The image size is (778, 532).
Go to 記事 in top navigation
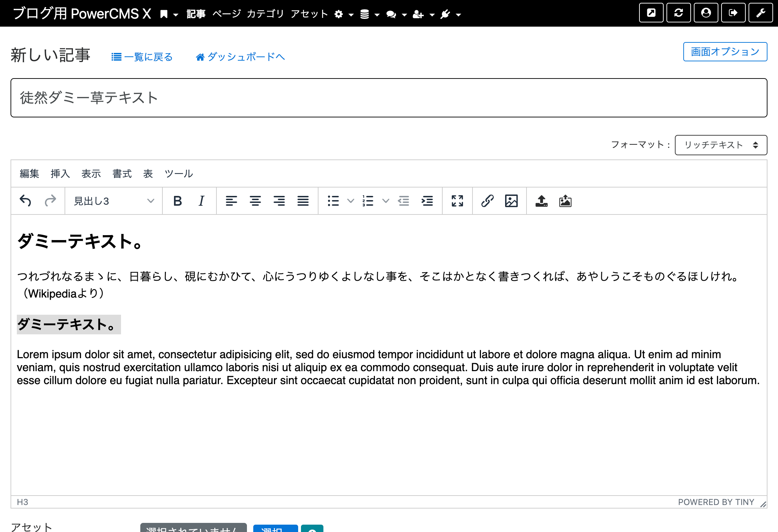point(196,14)
